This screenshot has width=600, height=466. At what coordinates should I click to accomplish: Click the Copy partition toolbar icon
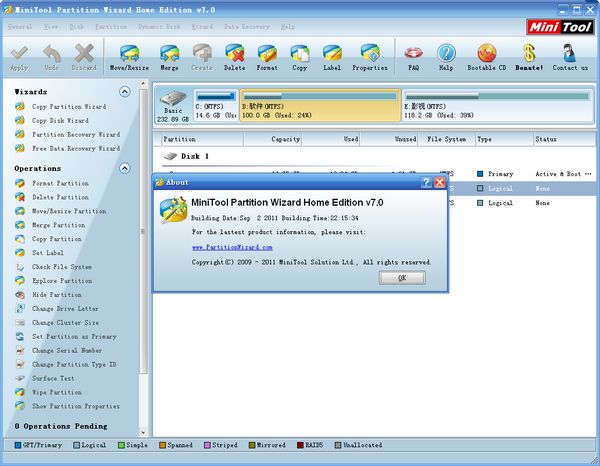tap(300, 56)
